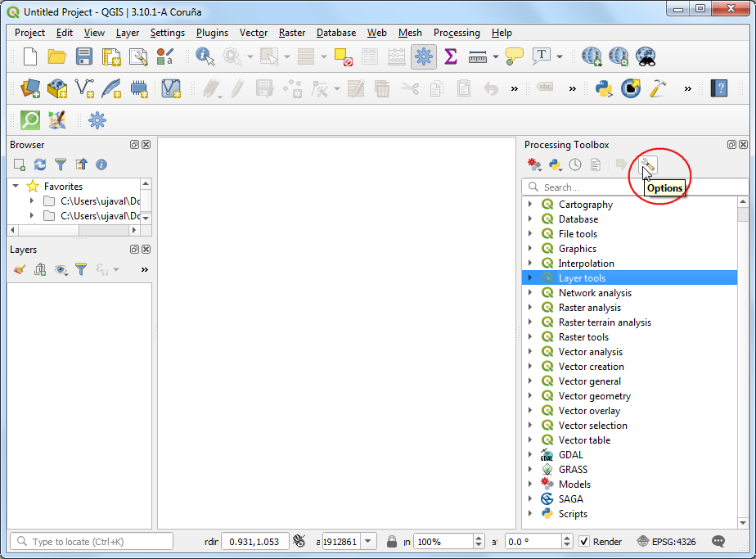
Task: Open a project via the folder icon
Action: (x=57, y=56)
